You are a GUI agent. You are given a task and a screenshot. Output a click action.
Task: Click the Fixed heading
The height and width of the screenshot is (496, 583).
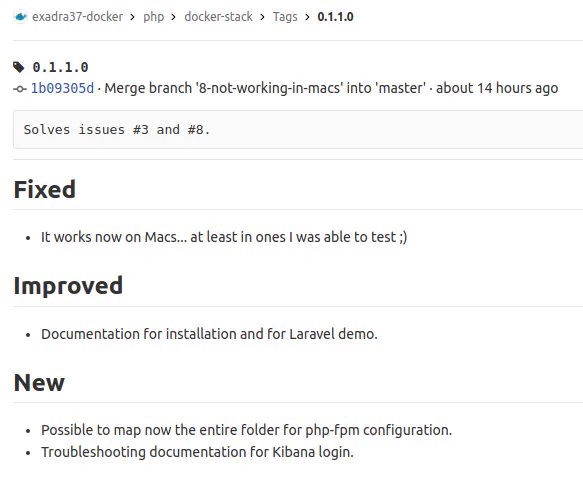click(x=45, y=189)
